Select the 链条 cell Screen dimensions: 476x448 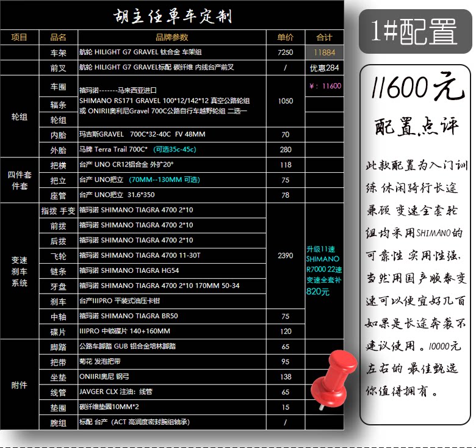[x=59, y=272]
